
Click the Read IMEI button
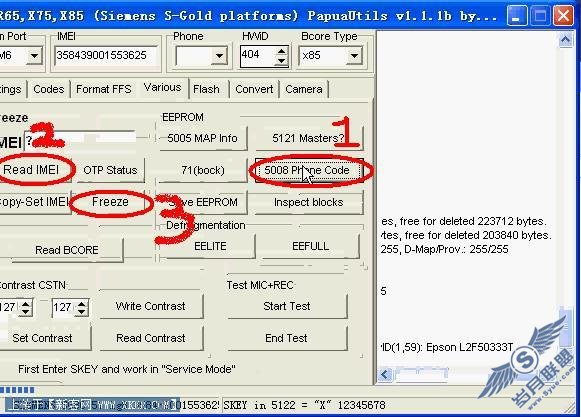[31, 170]
